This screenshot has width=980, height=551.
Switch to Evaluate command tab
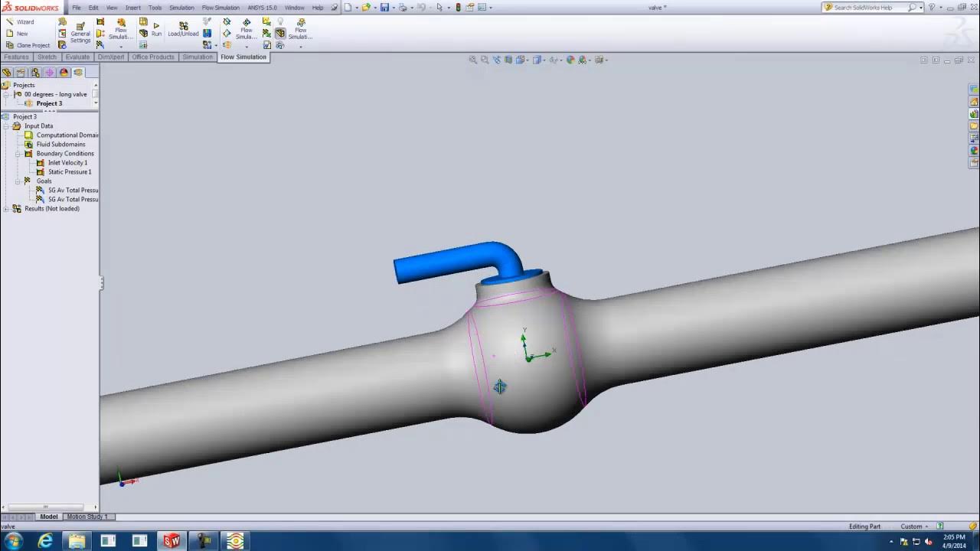[77, 57]
